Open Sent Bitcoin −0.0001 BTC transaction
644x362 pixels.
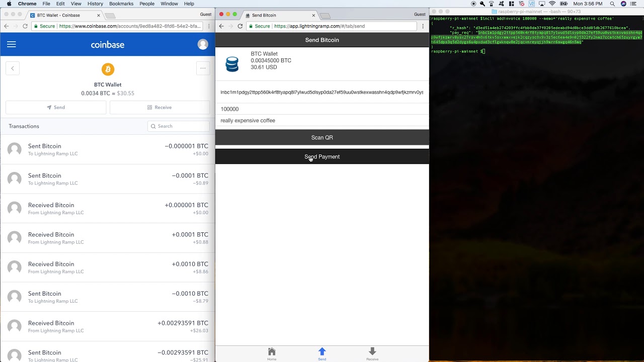(x=108, y=179)
